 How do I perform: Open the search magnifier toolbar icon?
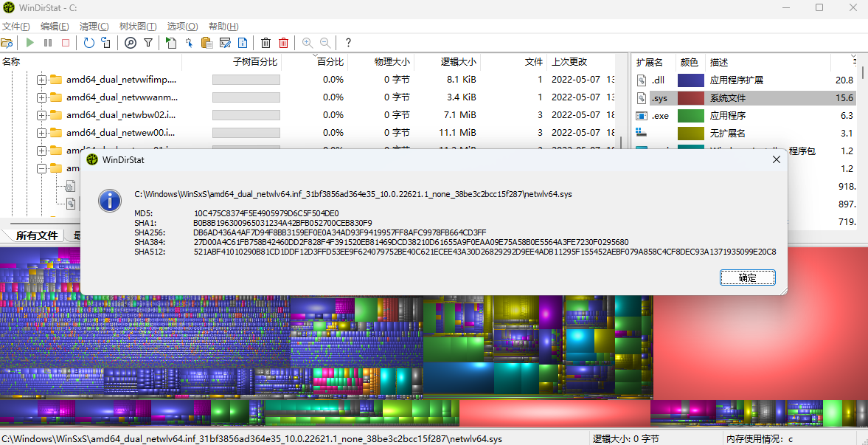pos(131,43)
